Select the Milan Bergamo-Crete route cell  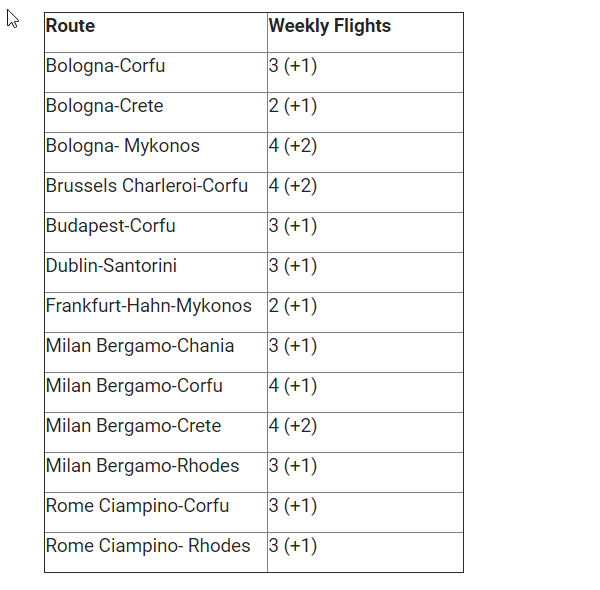(x=156, y=432)
